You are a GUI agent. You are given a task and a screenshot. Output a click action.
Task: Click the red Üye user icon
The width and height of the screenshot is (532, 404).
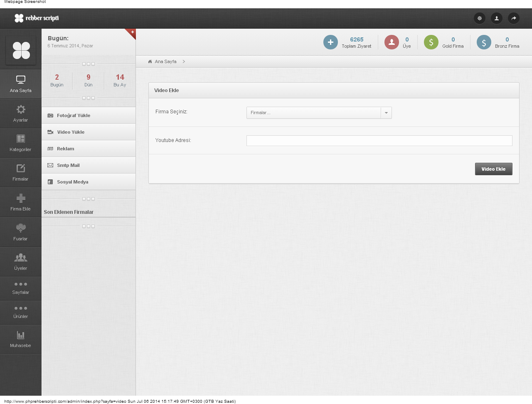click(392, 42)
